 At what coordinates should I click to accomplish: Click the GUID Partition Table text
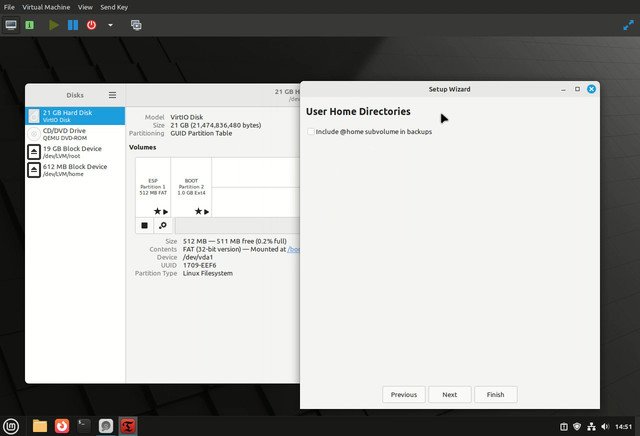[201, 133]
